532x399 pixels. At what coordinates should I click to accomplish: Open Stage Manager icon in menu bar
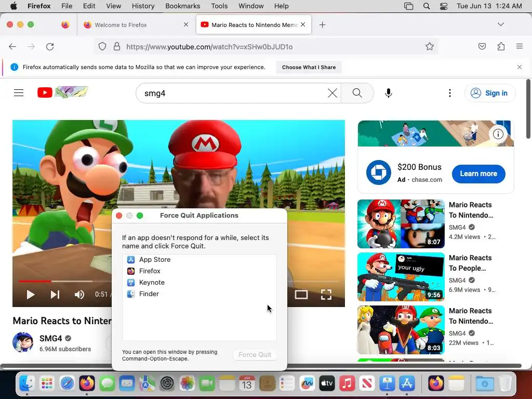[x=408, y=6]
